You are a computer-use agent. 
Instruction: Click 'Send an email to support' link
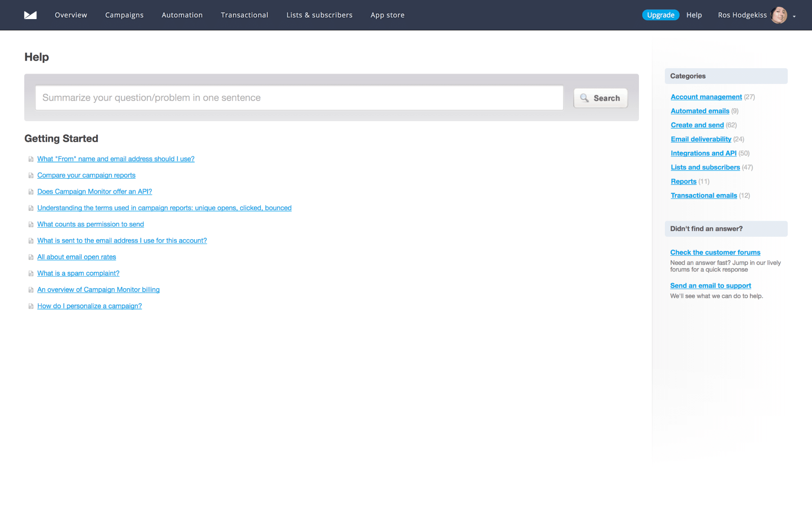(x=710, y=285)
